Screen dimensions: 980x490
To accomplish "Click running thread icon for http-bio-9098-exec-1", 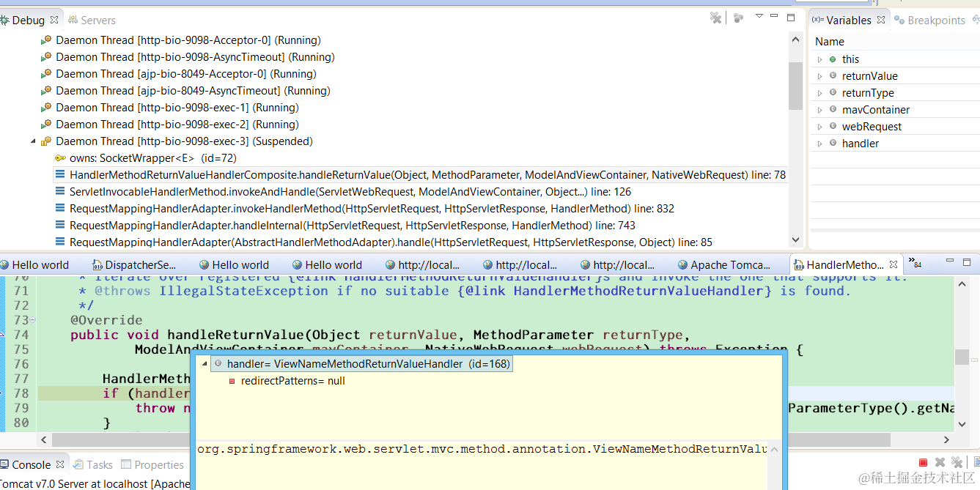I will (x=46, y=108).
